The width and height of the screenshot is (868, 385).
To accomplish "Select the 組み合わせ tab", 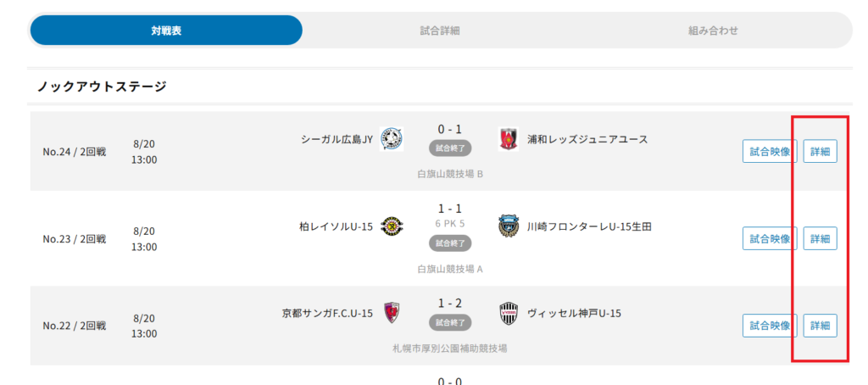I will click(x=713, y=31).
